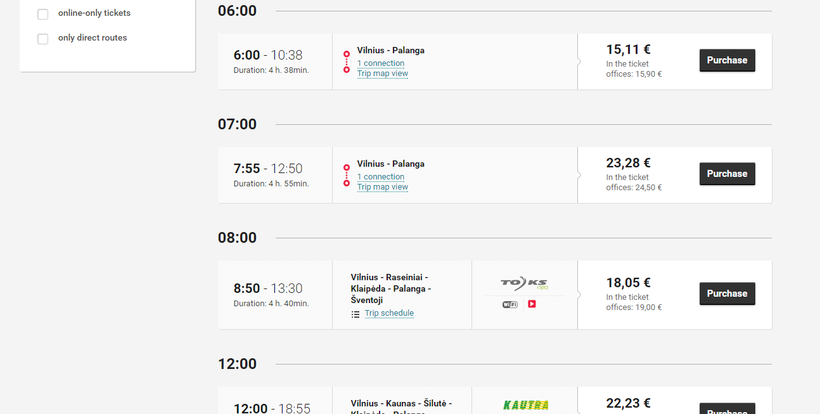
Task: Click the red connection-route icon on the 6:00 trip
Action: [x=346, y=62]
